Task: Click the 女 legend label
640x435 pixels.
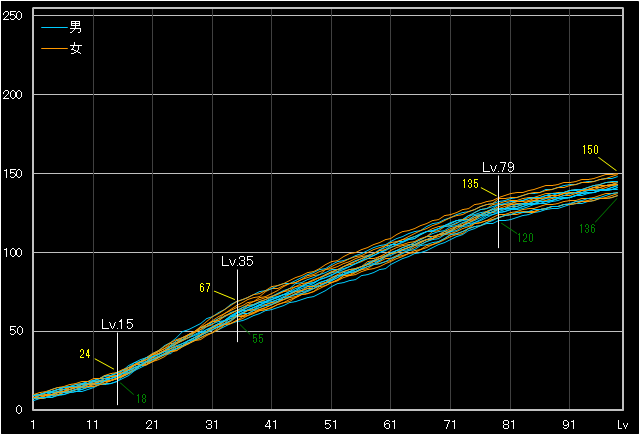Action: (76, 49)
